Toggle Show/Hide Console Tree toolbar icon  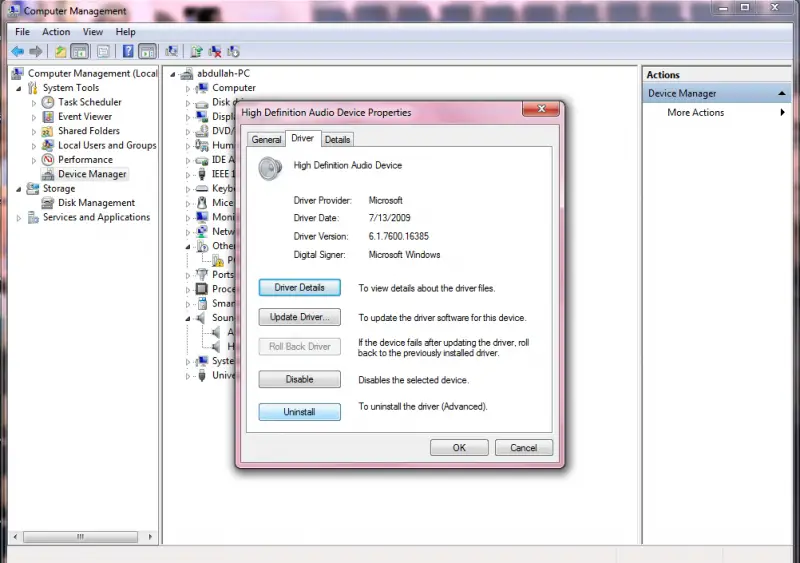click(79, 51)
